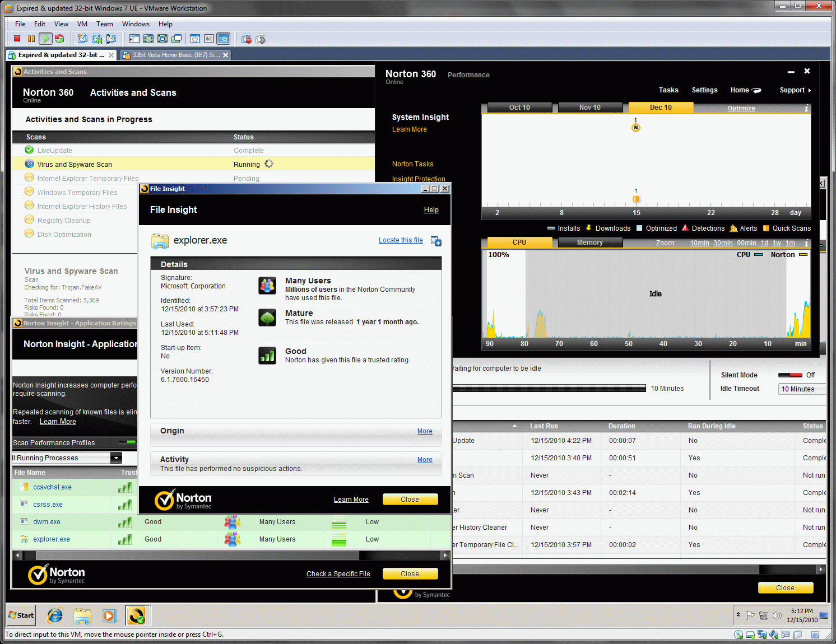Click the process list horizontal scrollbar
The width and height of the screenshot is (836, 644).
click(x=196, y=556)
